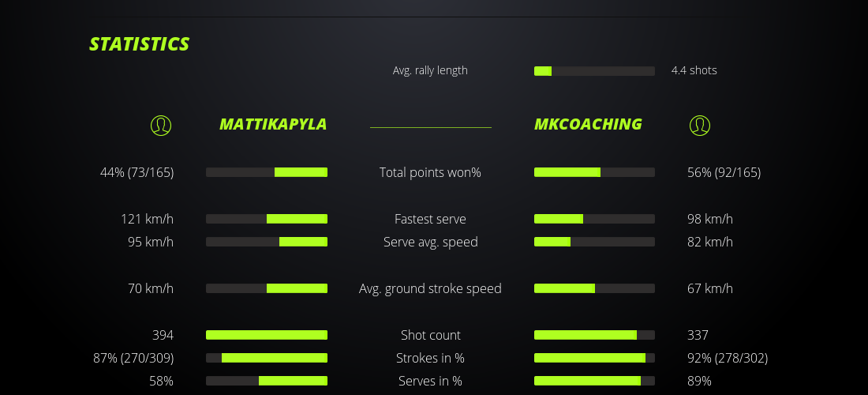The image size is (868, 395).
Task: Click MKCOACHING's Total points won bar
Action: 594,172
